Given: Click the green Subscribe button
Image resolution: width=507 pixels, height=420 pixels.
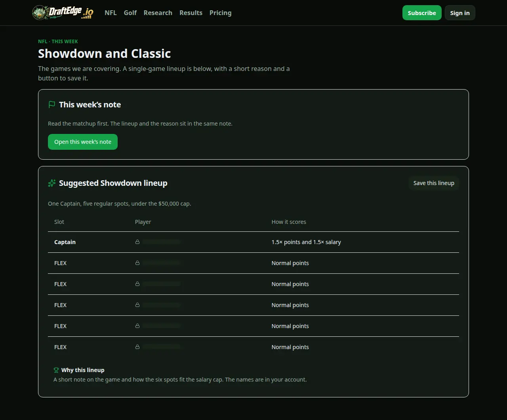Looking at the screenshot, I should click(x=422, y=13).
